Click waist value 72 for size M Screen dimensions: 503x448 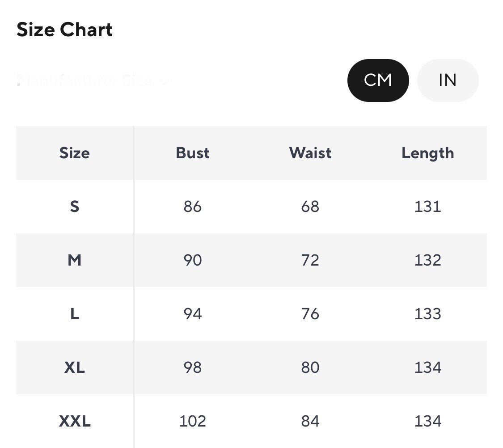coord(310,260)
